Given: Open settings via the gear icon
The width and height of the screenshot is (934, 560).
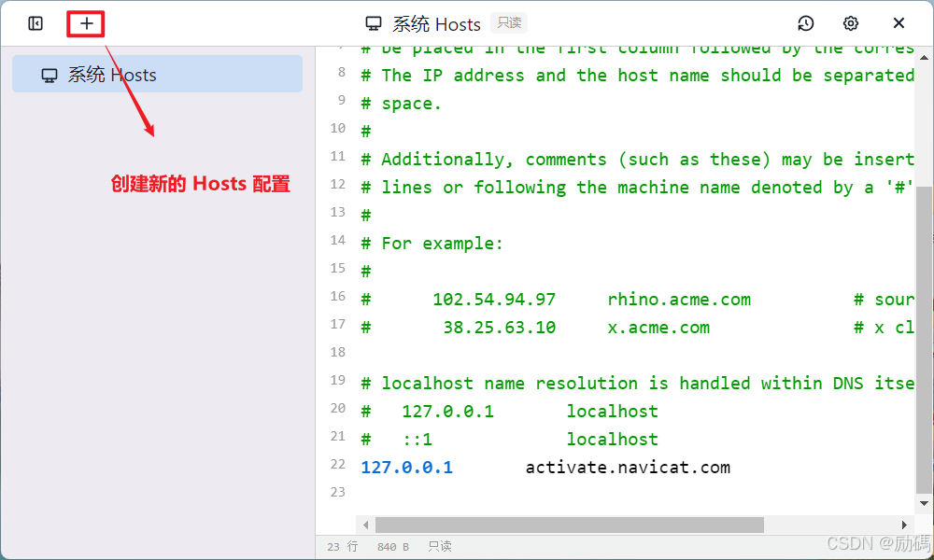Looking at the screenshot, I should pyautogui.click(x=850, y=22).
